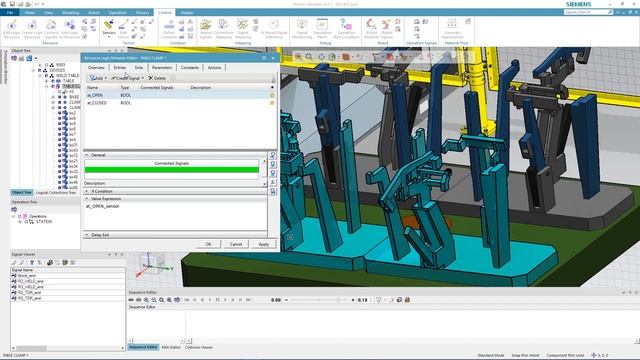The width and height of the screenshot is (640, 360).
Task: Collapse the Delay Exit section
Action: click(x=87, y=235)
